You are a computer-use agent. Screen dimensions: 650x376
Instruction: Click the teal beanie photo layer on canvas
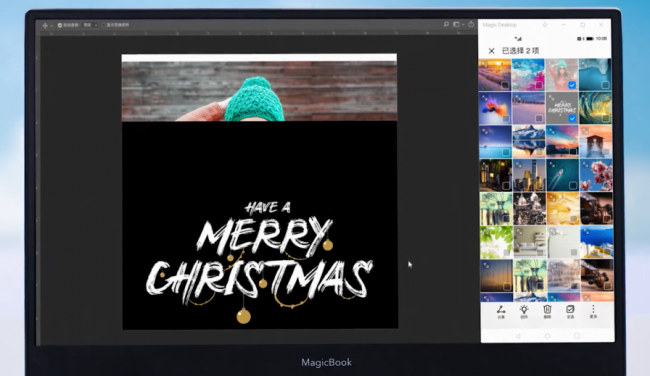pyautogui.click(x=259, y=91)
